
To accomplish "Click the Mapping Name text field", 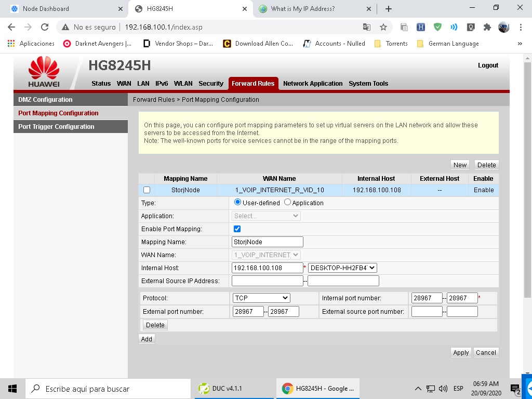I will (x=267, y=242).
